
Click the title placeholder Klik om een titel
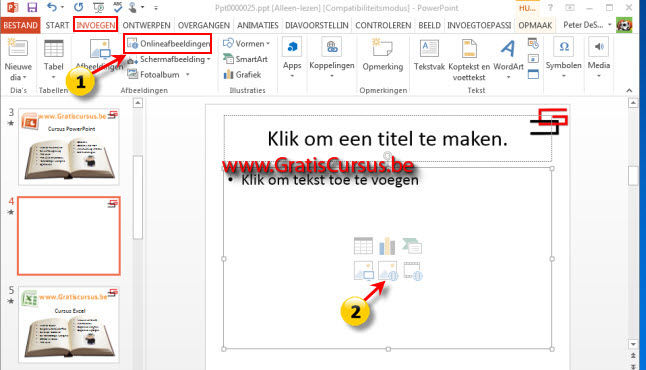coord(387,138)
